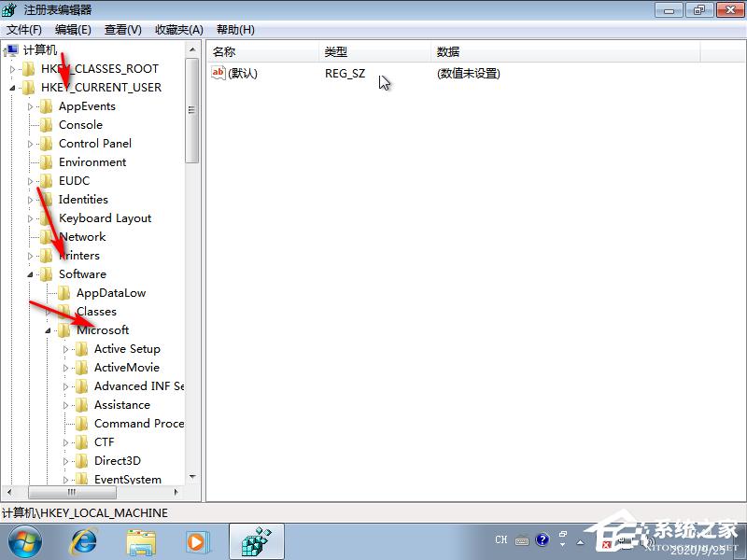Click the 计算机 root computer icon
Image resolution: width=747 pixels, height=560 pixels.
[x=10, y=50]
